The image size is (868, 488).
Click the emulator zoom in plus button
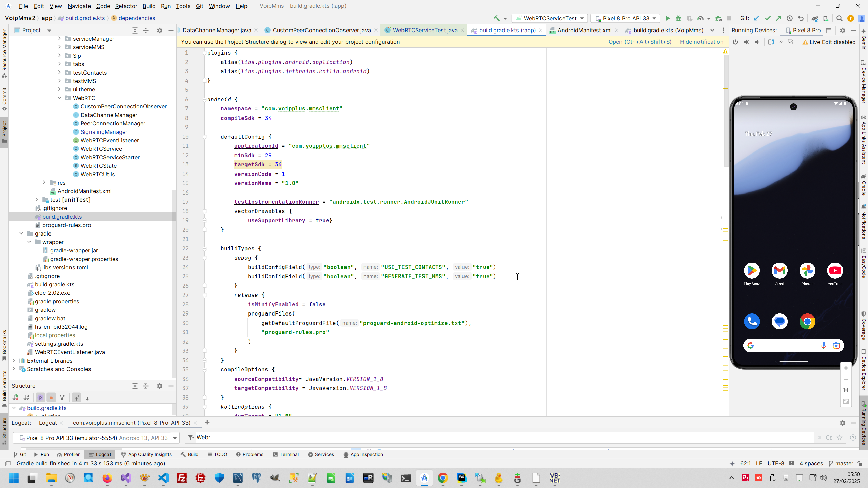coord(846,368)
